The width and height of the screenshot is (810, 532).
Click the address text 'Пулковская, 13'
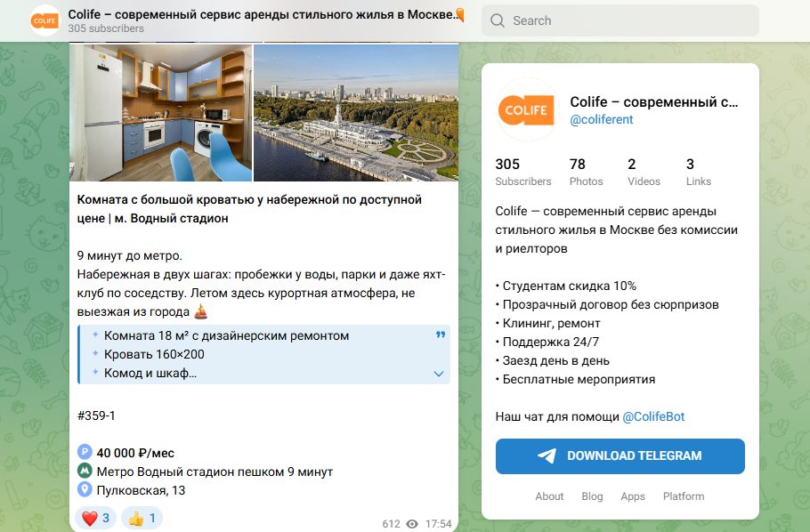pos(141,490)
